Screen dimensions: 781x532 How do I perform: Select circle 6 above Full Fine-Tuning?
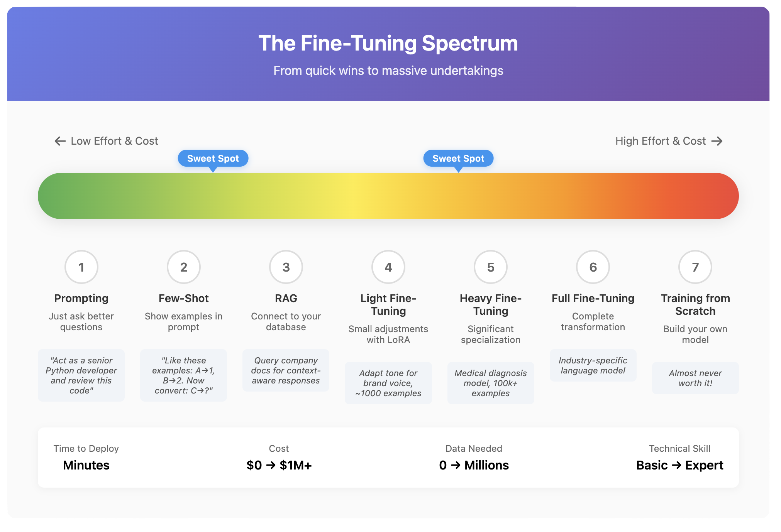(593, 267)
